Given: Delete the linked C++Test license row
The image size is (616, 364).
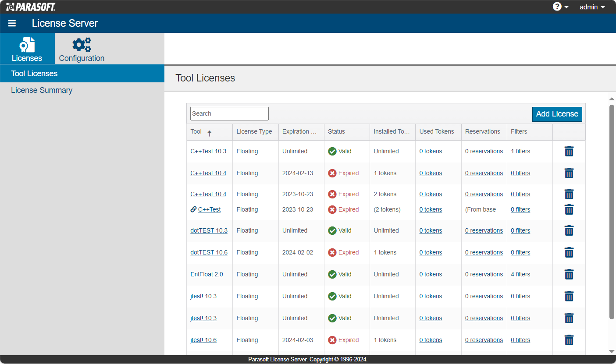Looking at the screenshot, I should click(x=569, y=209).
